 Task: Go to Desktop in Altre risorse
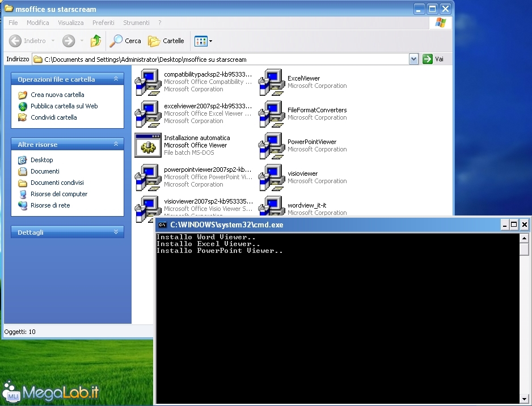42,160
